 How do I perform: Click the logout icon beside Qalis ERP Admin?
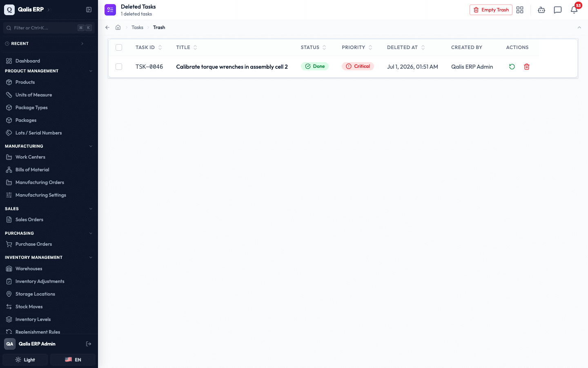[x=89, y=344]
